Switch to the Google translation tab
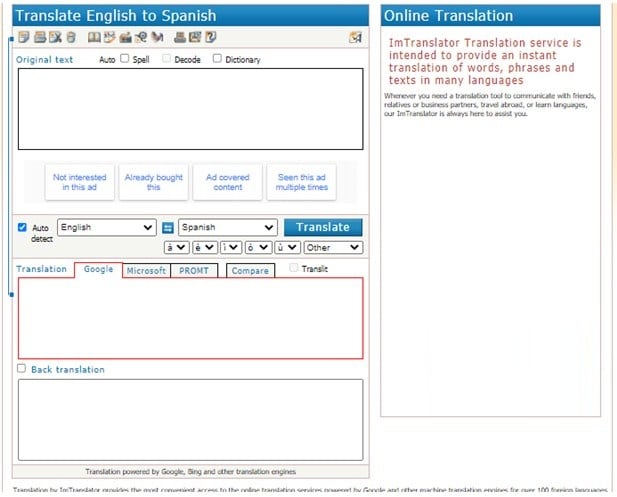 pyautogui.click(x=98, y=270)
